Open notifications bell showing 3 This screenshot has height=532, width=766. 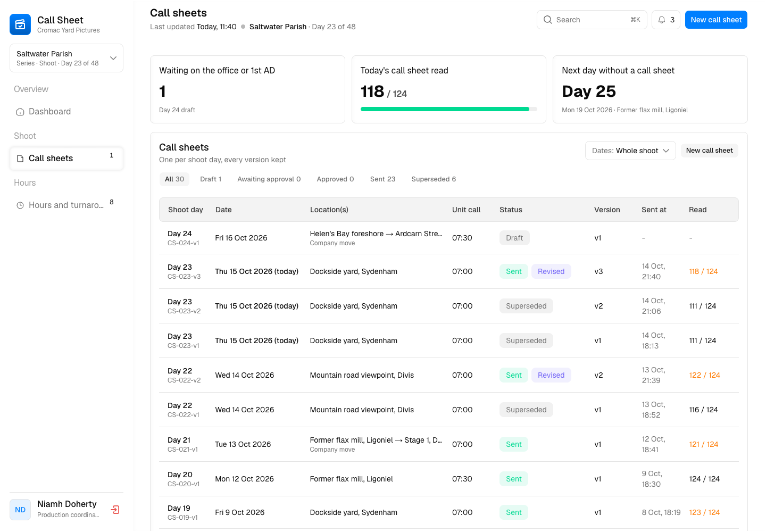pyautogui.click(x=666, y=20)
